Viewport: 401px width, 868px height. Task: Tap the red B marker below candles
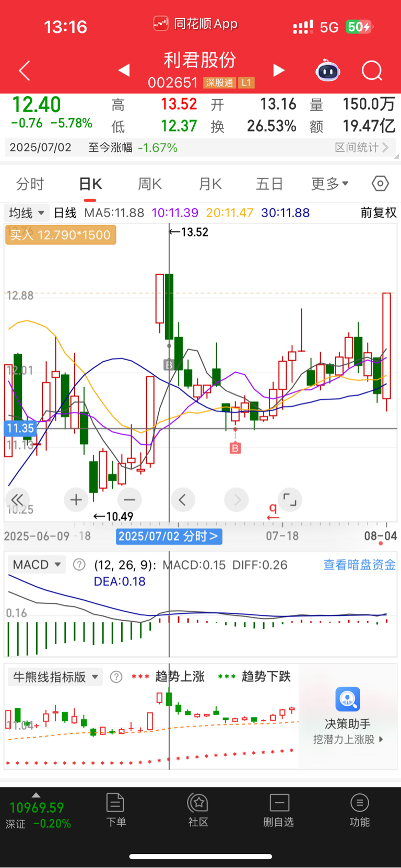[235, 448]
